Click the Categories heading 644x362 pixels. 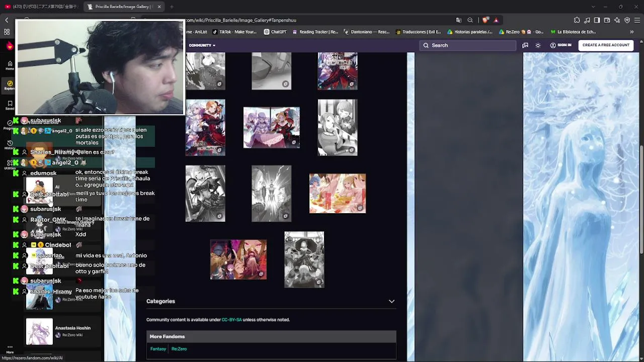click(160, 301)
